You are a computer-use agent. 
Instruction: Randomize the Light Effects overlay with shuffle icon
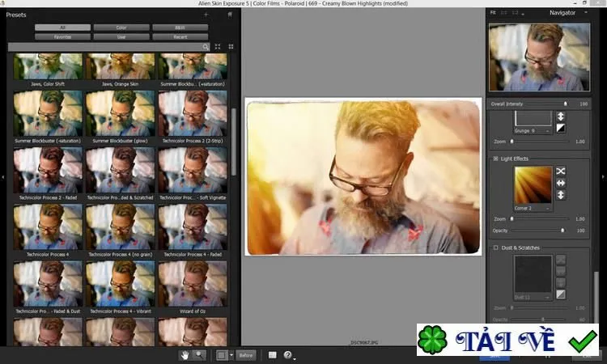pyautogui.click(x=561, y=171)
